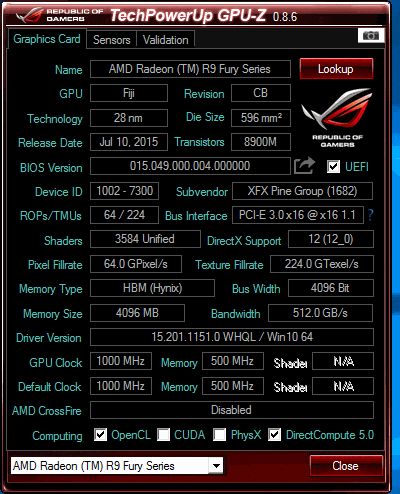Open the graphics card selection dropdown arrow
Screen dimensions: 400x494
point(216,466)
